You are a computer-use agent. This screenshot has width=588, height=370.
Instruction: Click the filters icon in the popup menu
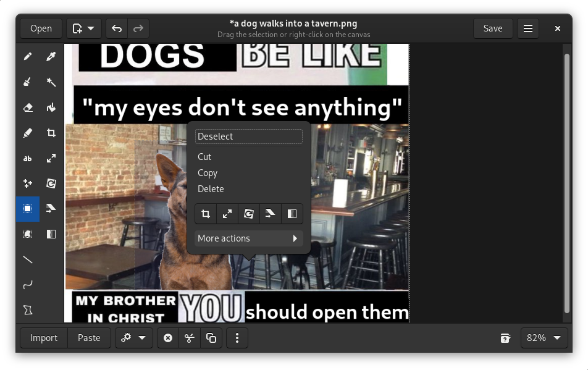(292, 214)
